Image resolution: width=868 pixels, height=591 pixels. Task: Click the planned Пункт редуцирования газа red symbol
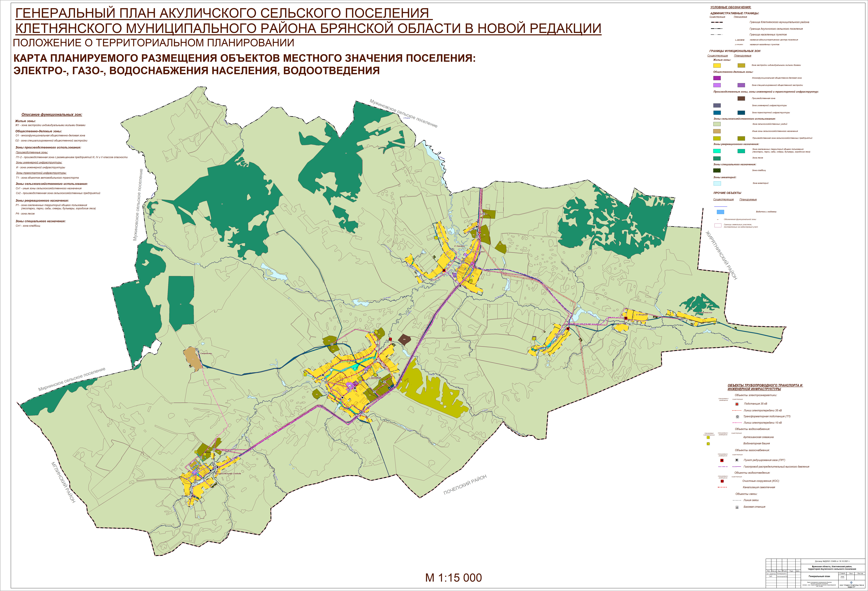point(722,460)
